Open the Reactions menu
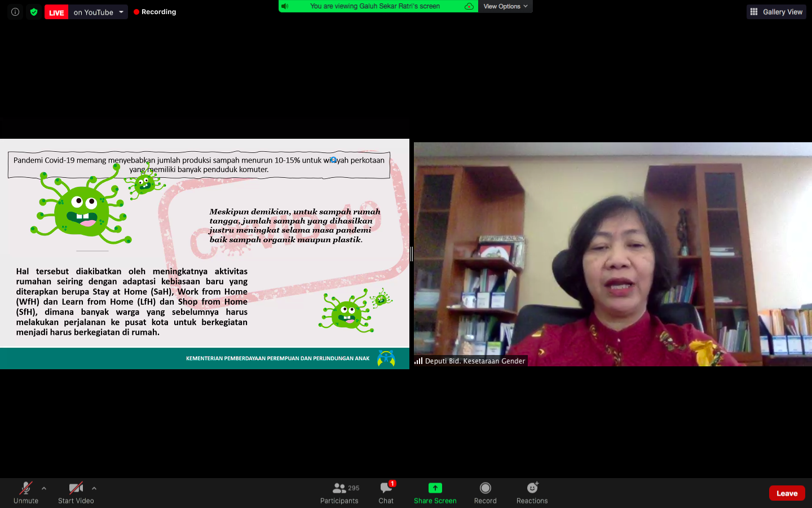812x508 pixels. click(x=532, y=493)
